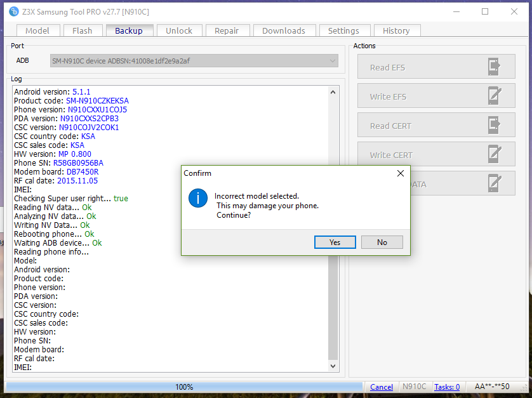Screen dimensions: 532x398
Task: Click the Read EFS button
Action: (436, 67)
